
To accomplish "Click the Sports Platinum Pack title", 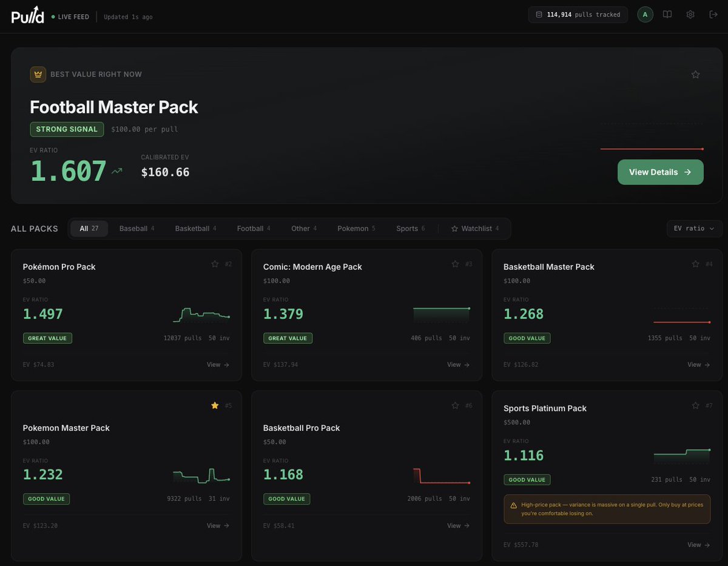I will pos(545,408).
